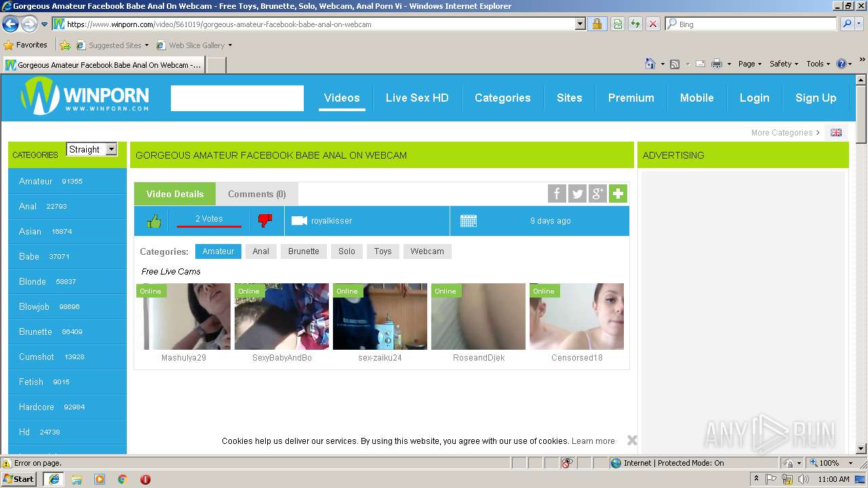This screenshot has height=488, width=868.
Task: Open the Videos nav tab
Action: [x=342, y=98]
